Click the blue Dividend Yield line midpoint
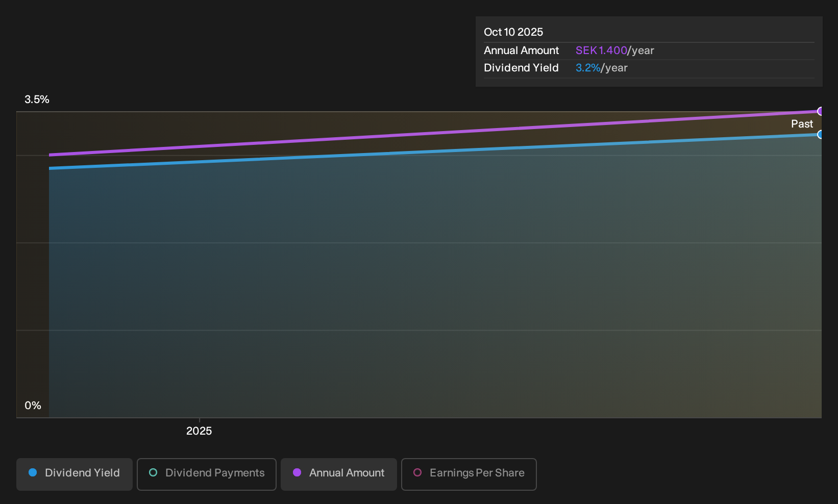The width and height of the screenshot is (838, 504). (435, 152)
